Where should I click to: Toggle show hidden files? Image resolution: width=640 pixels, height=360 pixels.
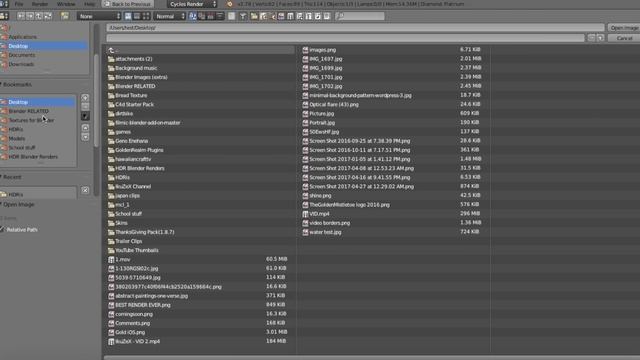click(231, 16)
